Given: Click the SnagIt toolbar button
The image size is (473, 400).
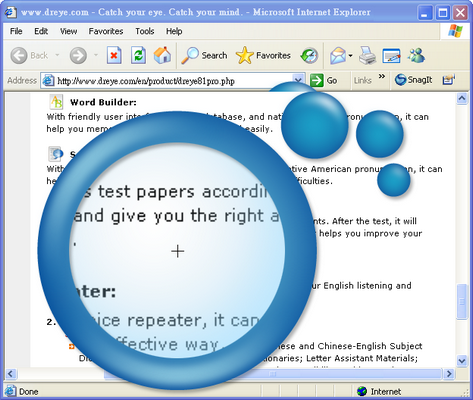Looking at the screenshot, I should [413, 80].
